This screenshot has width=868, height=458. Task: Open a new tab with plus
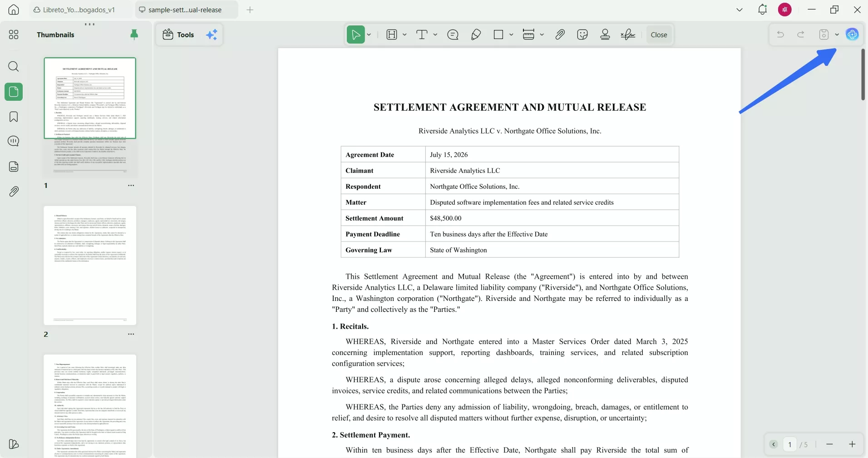250,10
